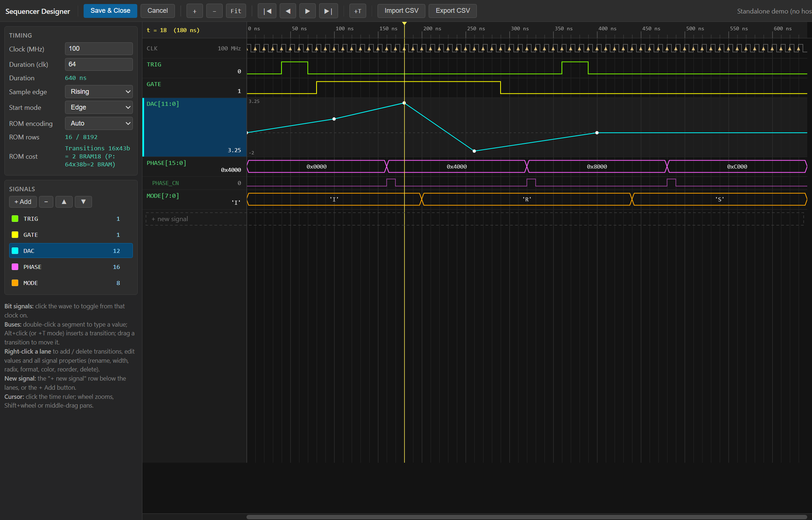812x520 pixels.
Task: Click the magenta PHASE color swatch
Action: 15,267
